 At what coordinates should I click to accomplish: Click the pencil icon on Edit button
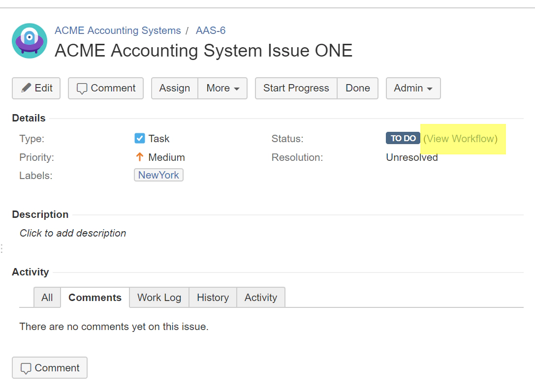[25, 88]
